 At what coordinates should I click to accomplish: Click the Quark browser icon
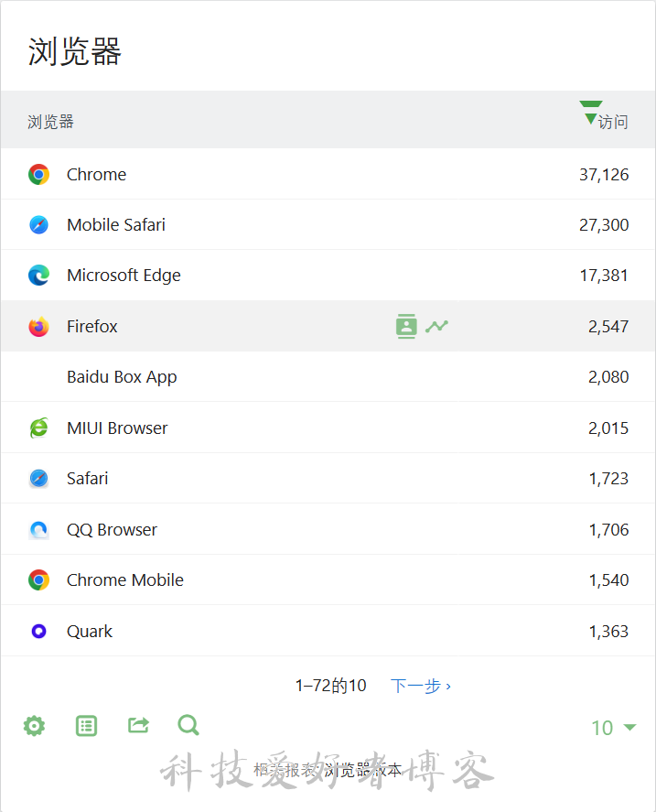tap(38, 632)
